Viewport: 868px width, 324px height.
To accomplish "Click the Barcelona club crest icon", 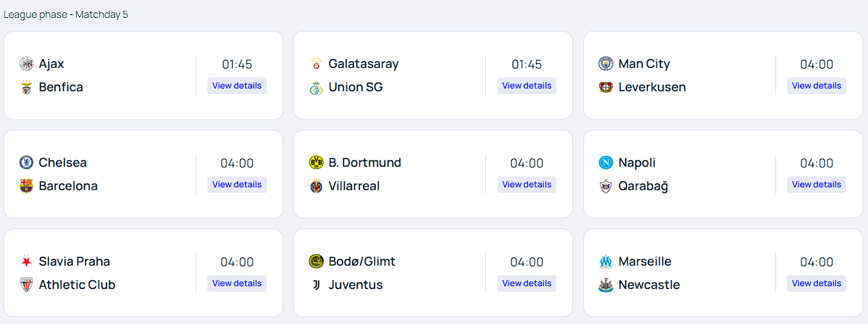I will (26, 186).
